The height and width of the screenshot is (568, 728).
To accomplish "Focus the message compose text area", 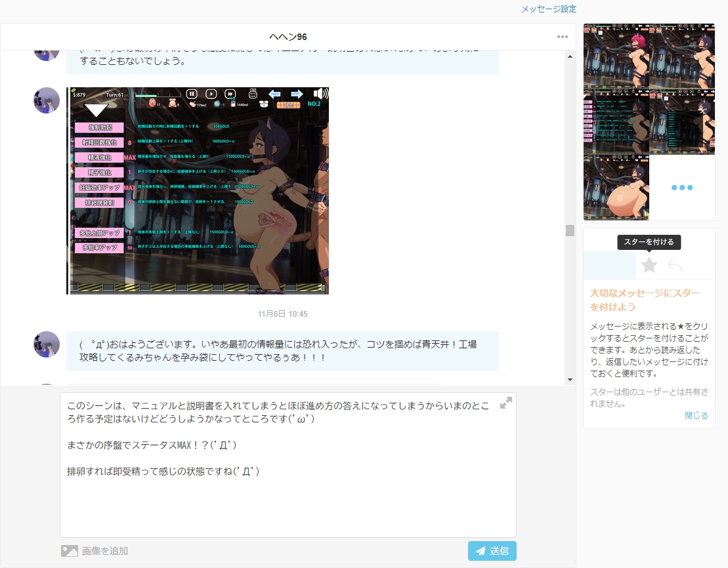I will [x=288, y=465].
